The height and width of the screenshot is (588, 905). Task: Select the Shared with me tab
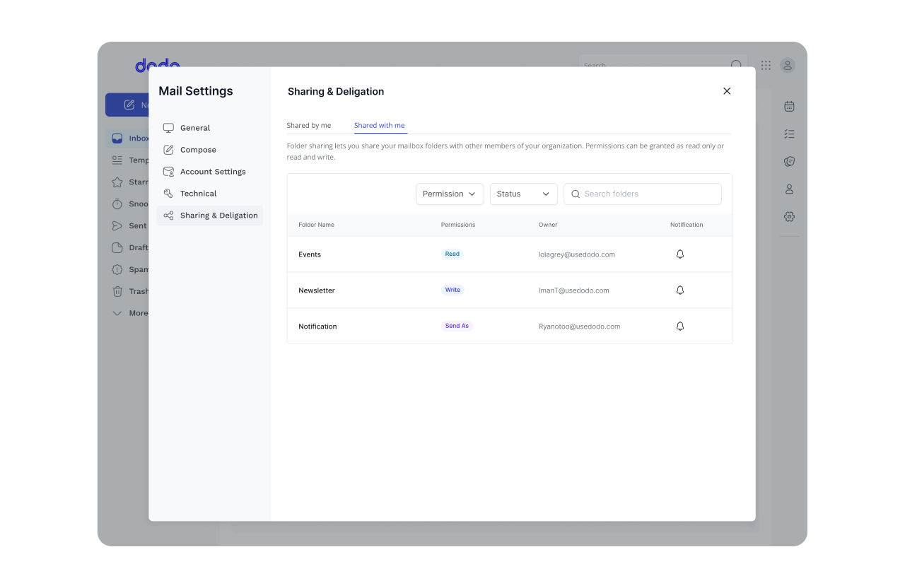380,125
